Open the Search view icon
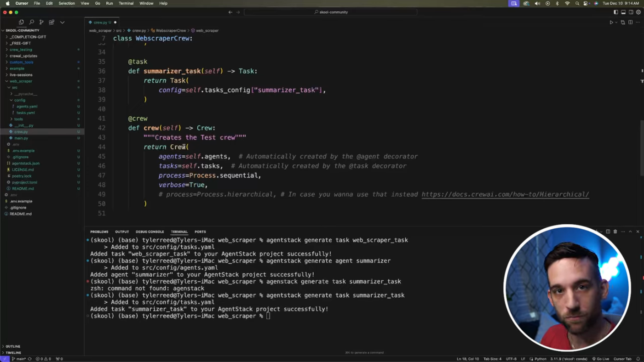Viewport: 644px width, 362px height. (31, 22)
